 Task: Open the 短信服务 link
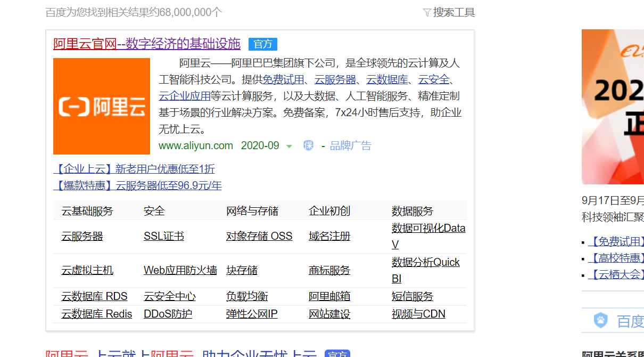coord(412,296)
